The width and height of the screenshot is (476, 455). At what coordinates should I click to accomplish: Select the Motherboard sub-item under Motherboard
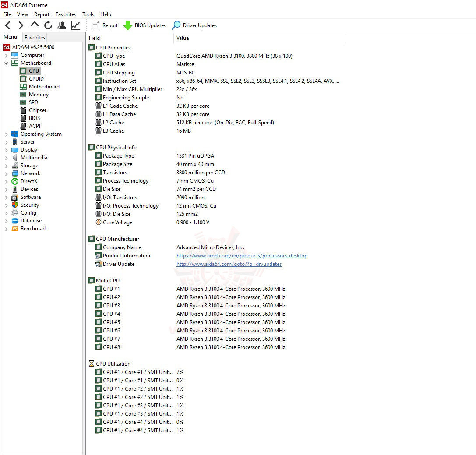coord(40,87)
